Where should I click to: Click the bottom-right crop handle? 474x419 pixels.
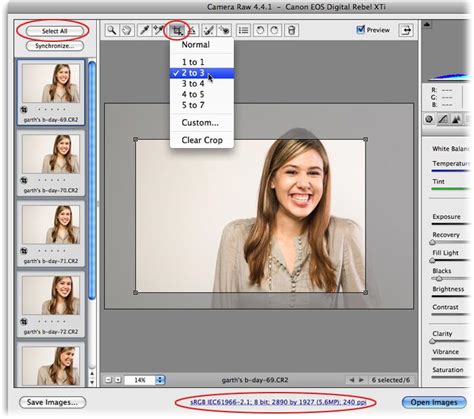(365, 292)
